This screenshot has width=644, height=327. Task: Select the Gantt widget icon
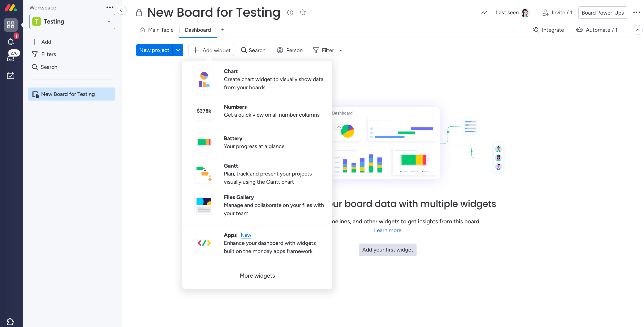pyautogui.click(x=204, y=174)
